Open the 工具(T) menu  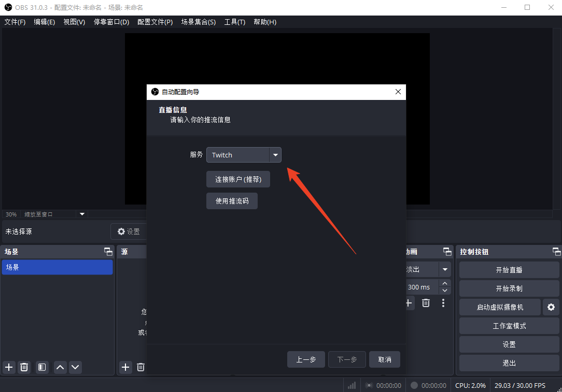point(234,22)
